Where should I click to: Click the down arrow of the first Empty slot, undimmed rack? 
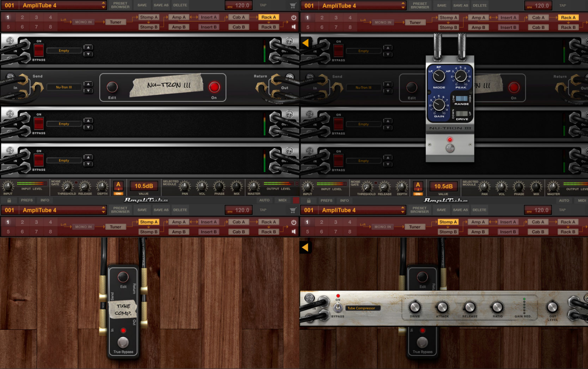click(x=88, y=54)
